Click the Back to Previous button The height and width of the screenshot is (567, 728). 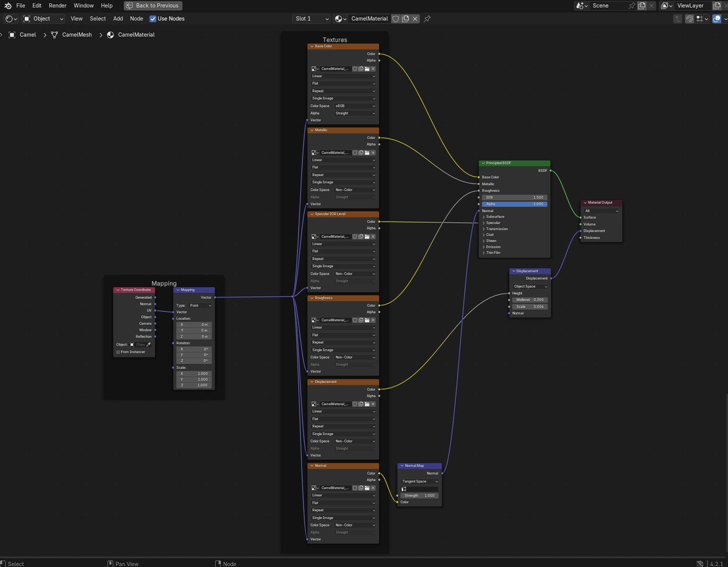click(x=153, y=5)
